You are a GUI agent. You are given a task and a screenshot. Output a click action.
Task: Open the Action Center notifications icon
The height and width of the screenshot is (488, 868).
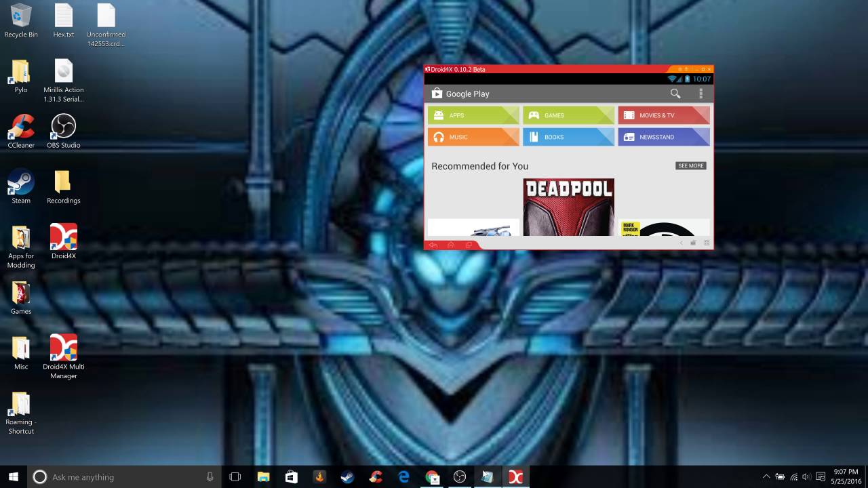(x=821, y=476)
